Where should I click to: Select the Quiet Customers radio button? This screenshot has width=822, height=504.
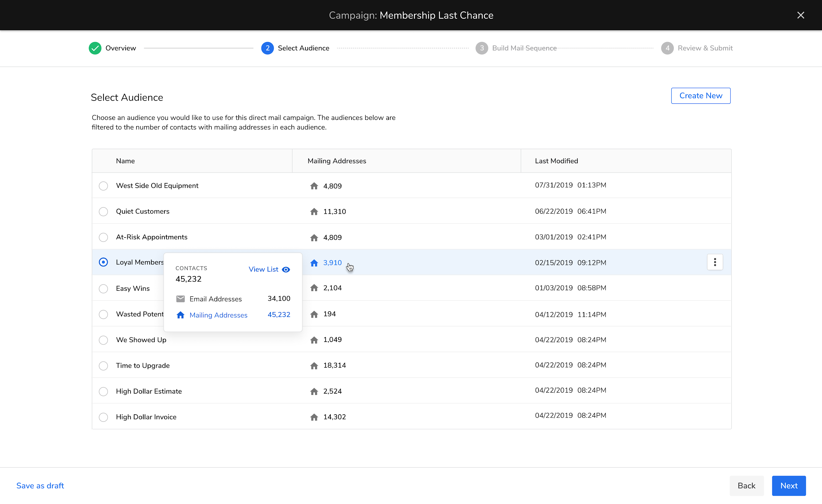point(104,211)
